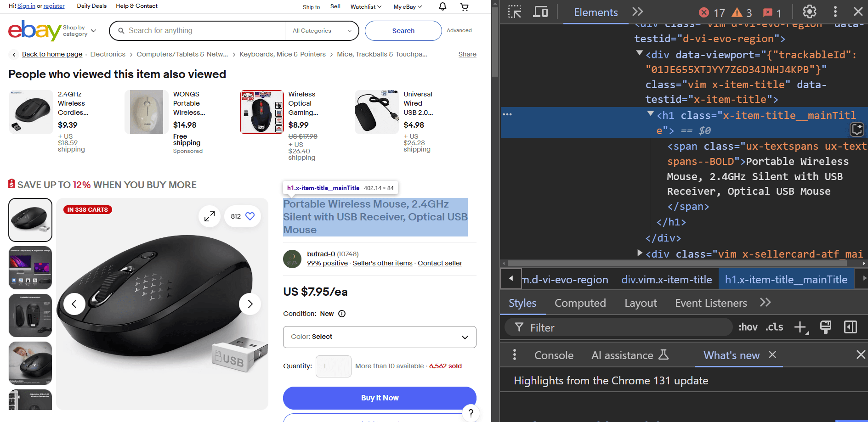Open the eBay shopping cart
The width and height of the screenshot is (868, 422).
tap(465, 6)
